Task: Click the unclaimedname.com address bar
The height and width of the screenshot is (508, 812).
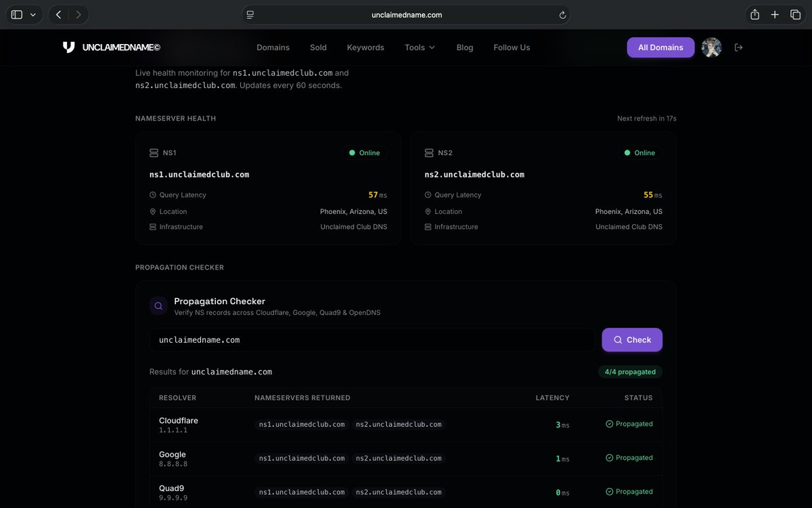Action: point(406,14)
